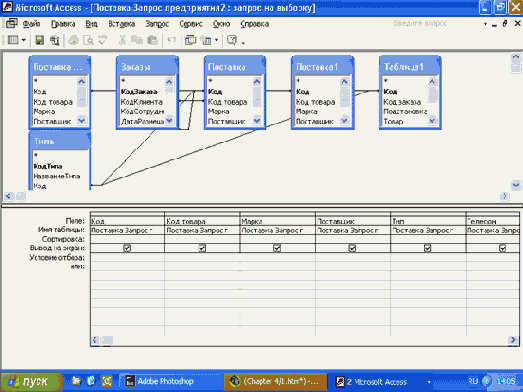523x392 pixels.
Task: Click the Условие отбора cell under Код
Action: pyautogui.click(x=127, y=257)
